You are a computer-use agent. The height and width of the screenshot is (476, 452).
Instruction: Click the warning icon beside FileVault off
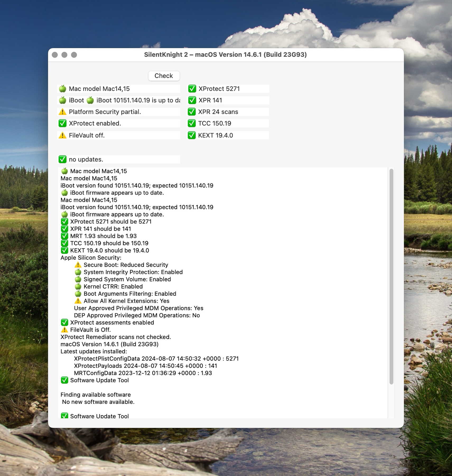click(x=63, y=135)
